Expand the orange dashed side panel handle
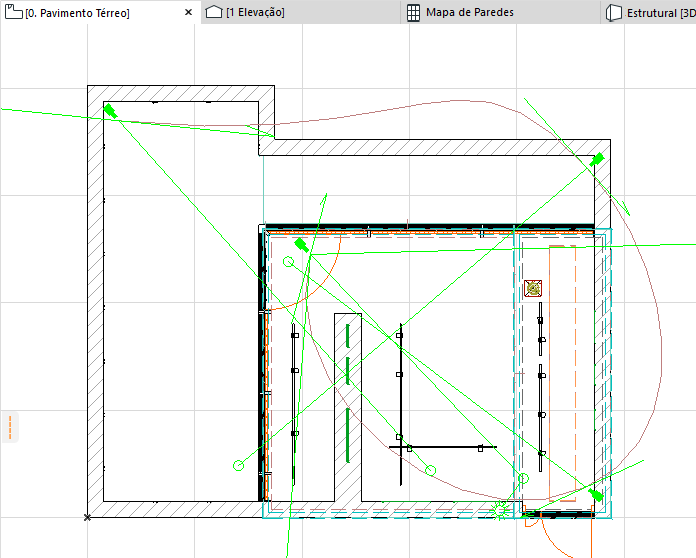 coord(10,427)
